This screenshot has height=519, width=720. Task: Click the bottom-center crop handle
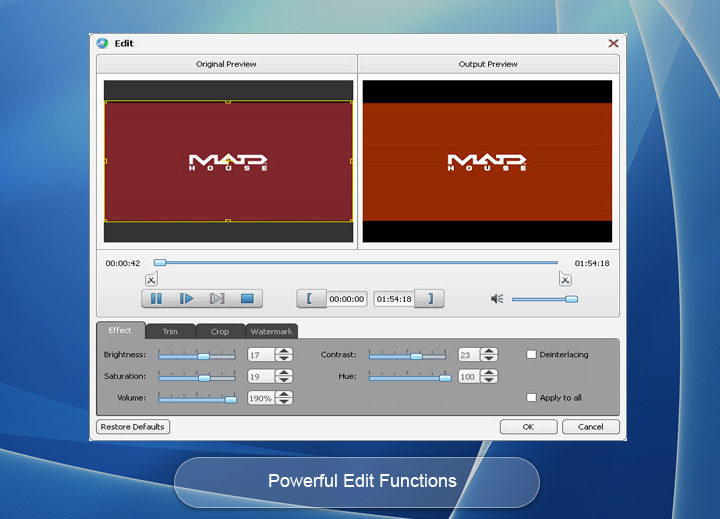point(228,221)
